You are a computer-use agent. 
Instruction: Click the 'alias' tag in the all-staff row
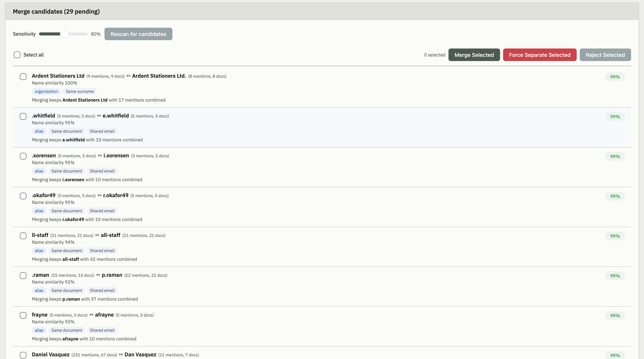39,251
